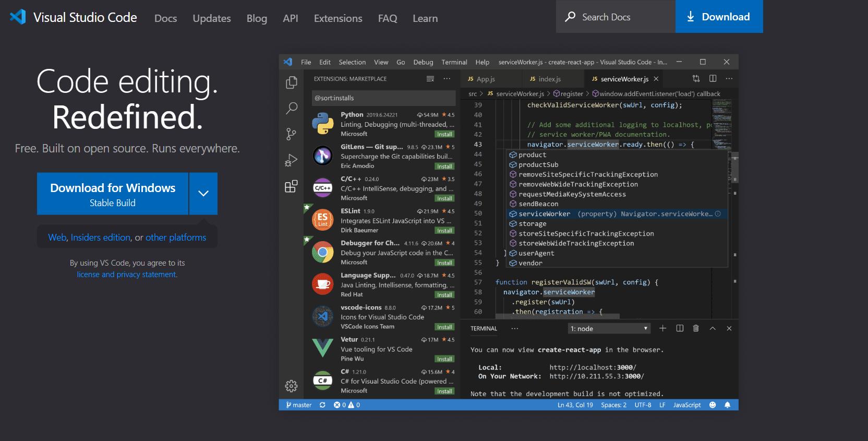Open the Web link under the download button

click(x=57, y=237)
